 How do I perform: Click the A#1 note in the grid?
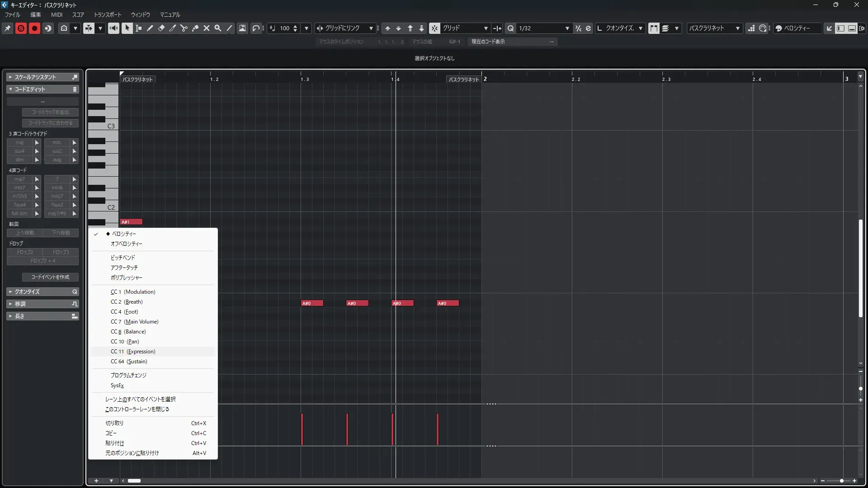pyautogui.click(x=131, y=222)
